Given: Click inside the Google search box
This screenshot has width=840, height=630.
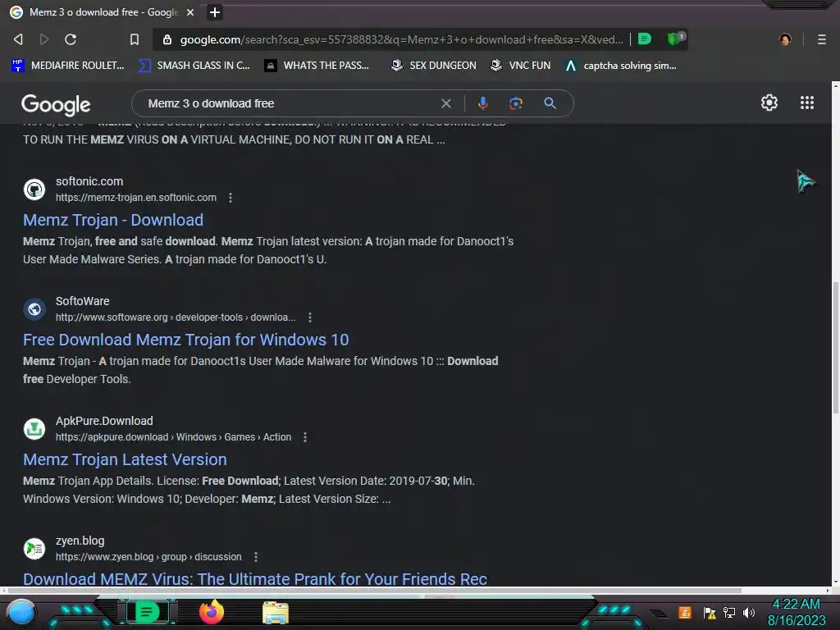Looking at the screenshot, I should pyautogui.click(x=290, y=103).
